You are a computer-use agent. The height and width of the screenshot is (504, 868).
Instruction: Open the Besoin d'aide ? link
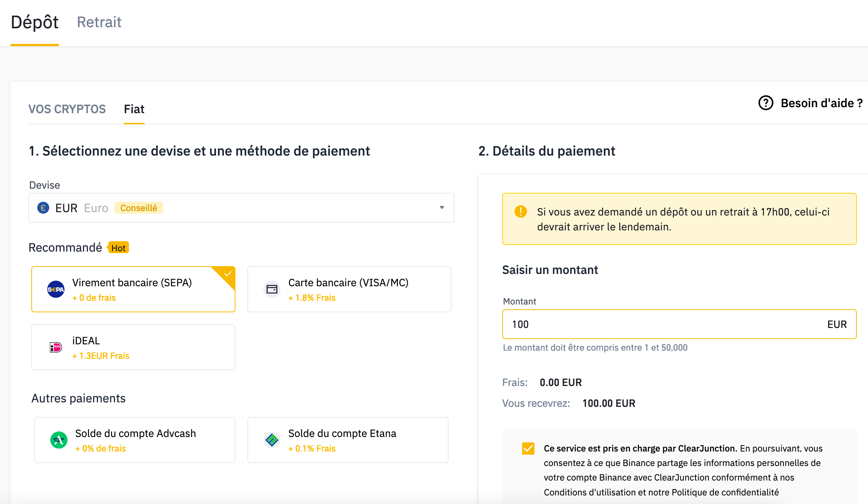pos(821,103)
